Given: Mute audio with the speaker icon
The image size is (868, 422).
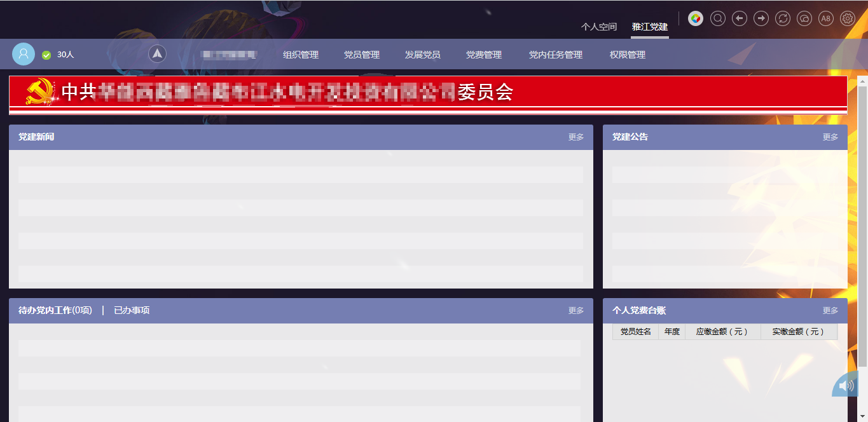Looking at the screenshot, I should [844, 385].
